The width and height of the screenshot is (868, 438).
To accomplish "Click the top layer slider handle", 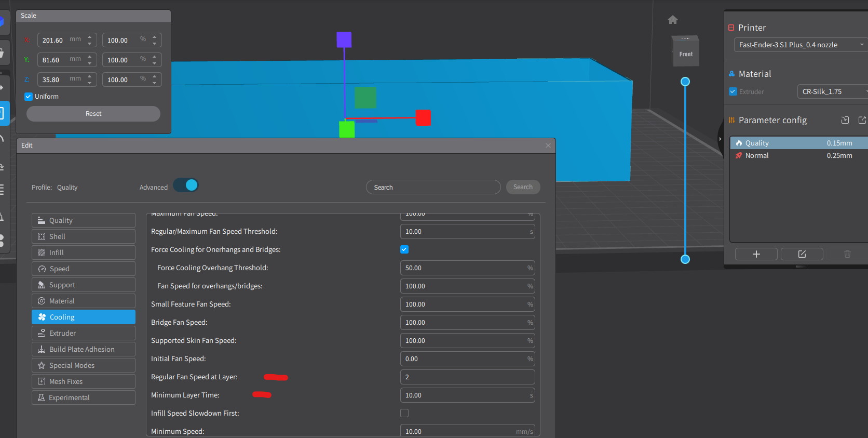I will pyautogui.click(x=685, y=82).
